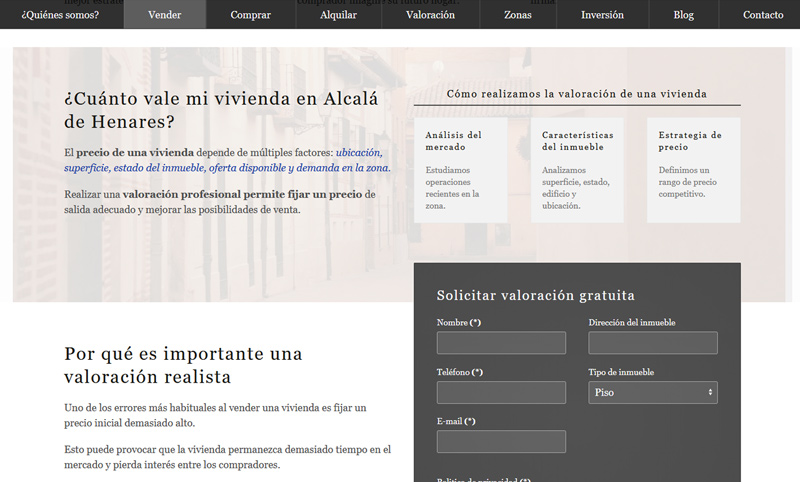Click the paragraph Uno de los errores más habituales
This screenshot has height=482, width=800.
point(215,415)
